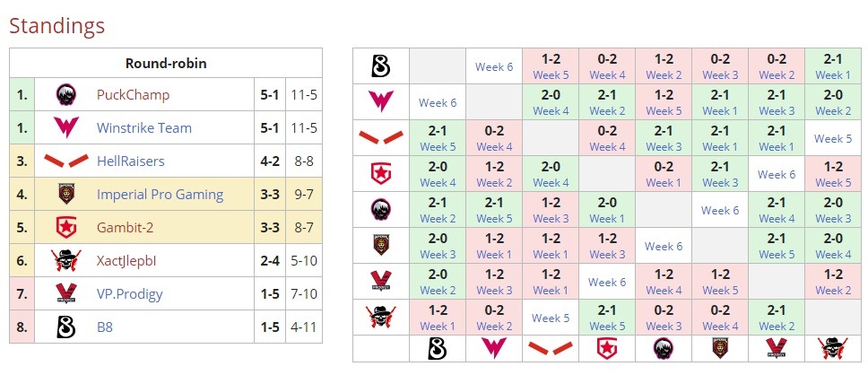The image size is (868, 375).
Task: Open the Imperial Pro Gaming team link
Action: (x=160, y=195)
